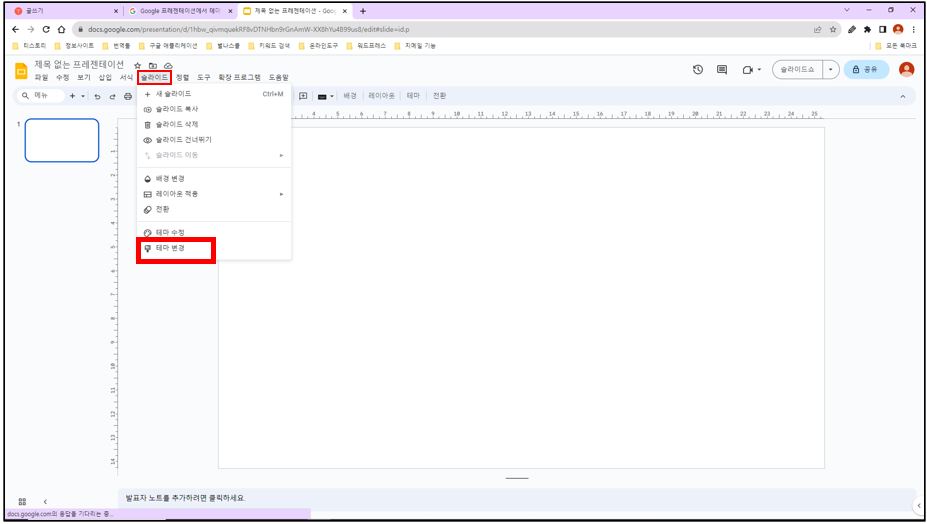Bookmark this page with star icon

click(x=833, y=29)
